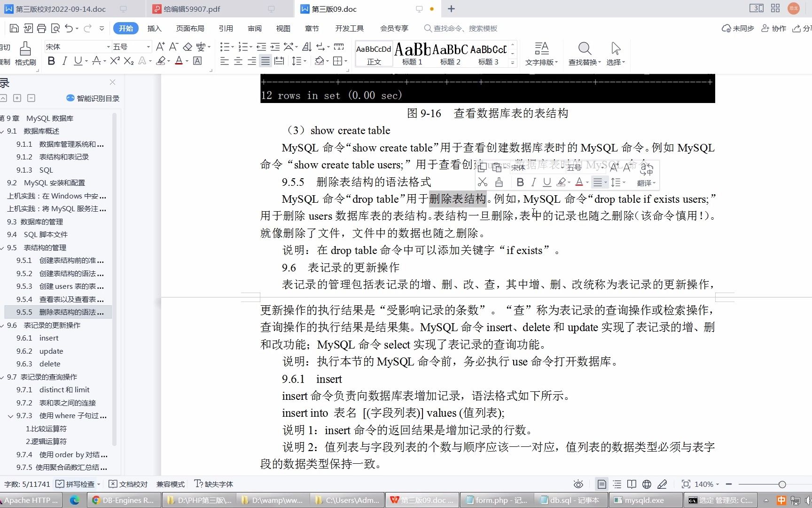Switch to web layout globe view
This screenshot has height=508, width=812.
[647, 484]
